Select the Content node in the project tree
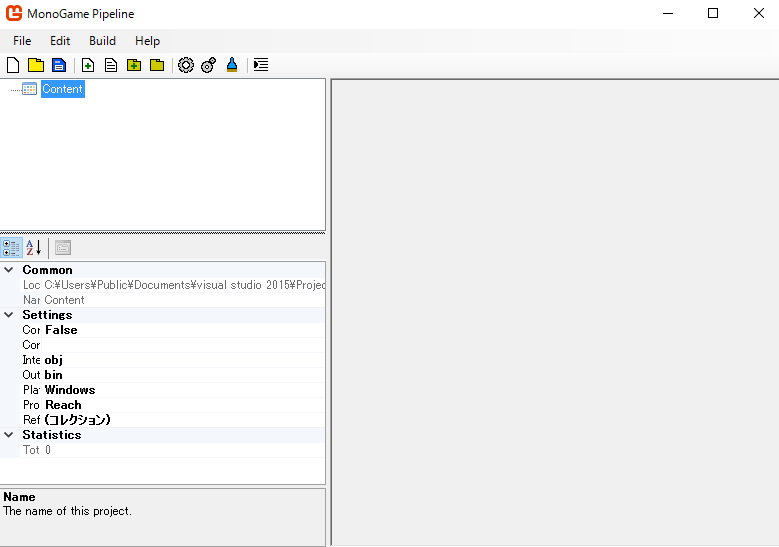Screen dimensions: 779x547 point(63,89)
